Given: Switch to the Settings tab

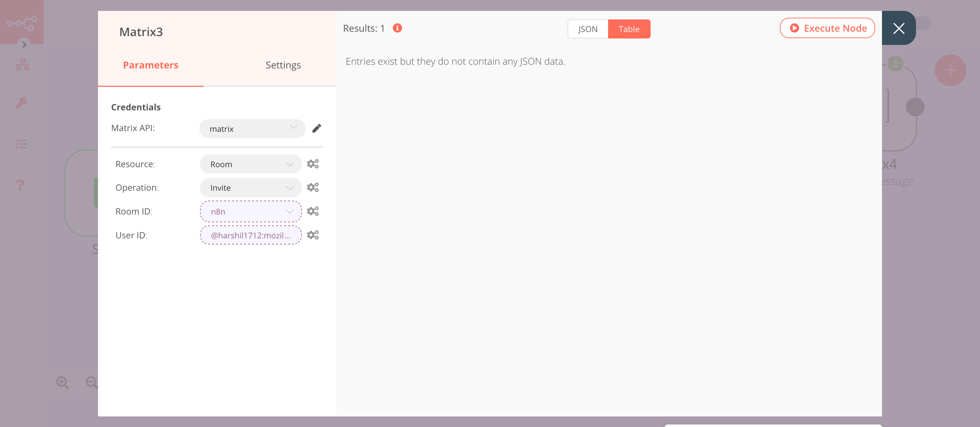Looking at the screenshot, I should (x=283, y=65).
